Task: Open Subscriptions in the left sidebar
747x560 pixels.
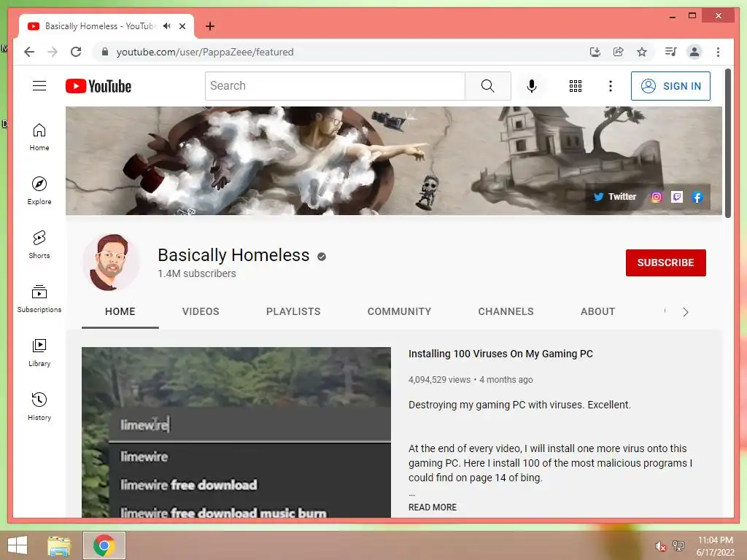Action: click(x=39, y=298)
